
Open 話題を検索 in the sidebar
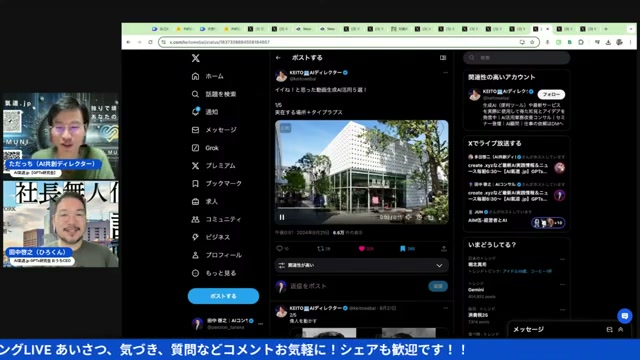coord(213,94)
